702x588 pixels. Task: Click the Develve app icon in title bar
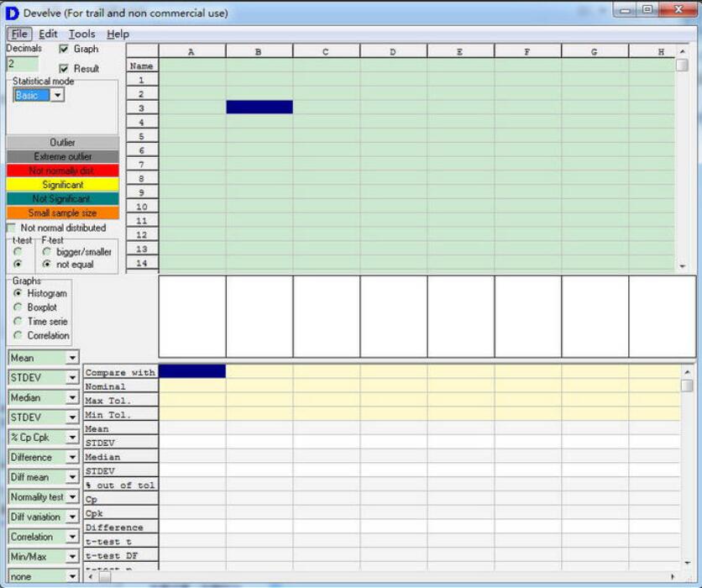(12, 13)
